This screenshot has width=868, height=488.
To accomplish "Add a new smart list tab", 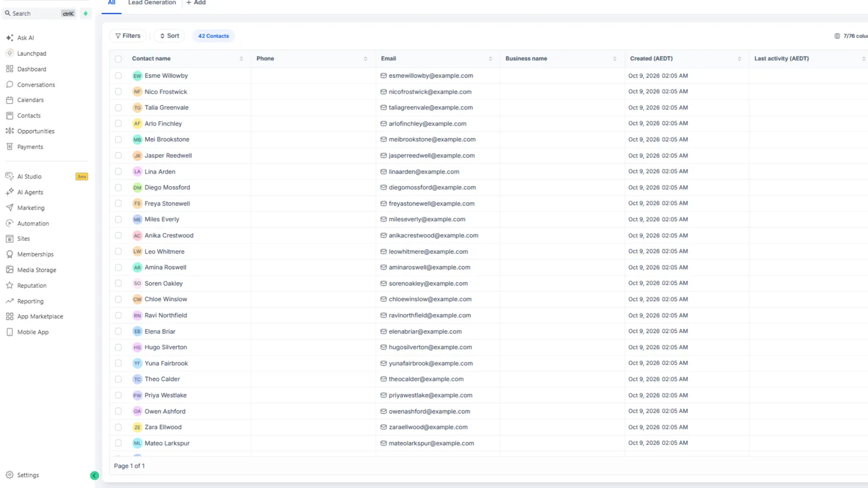I will 196,3.
